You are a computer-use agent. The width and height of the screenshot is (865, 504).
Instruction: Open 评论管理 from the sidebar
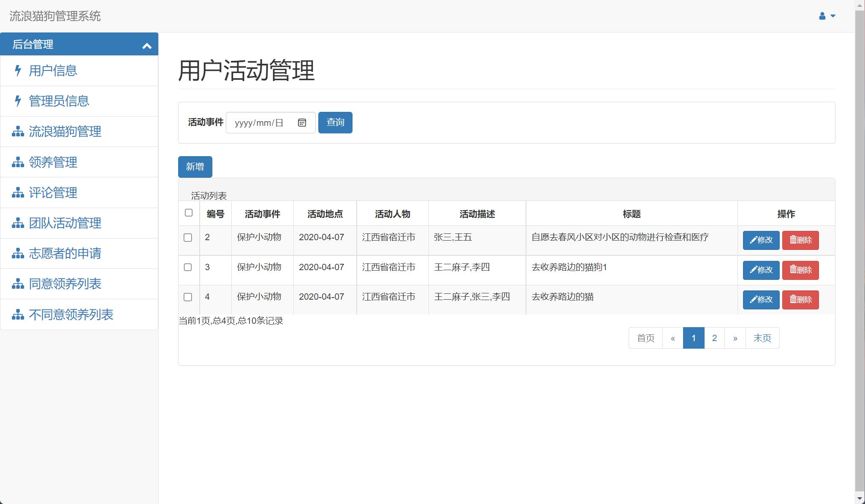pos(52,192)
